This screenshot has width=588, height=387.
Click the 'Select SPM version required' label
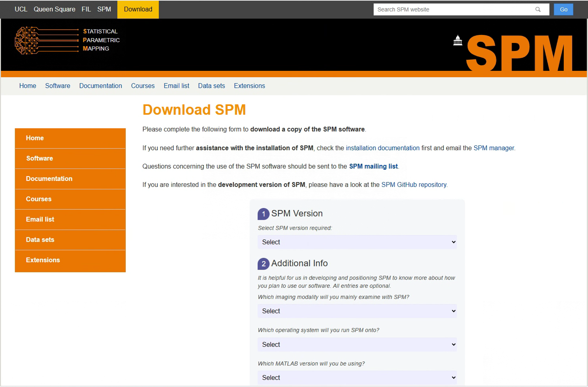click(295, 228)
